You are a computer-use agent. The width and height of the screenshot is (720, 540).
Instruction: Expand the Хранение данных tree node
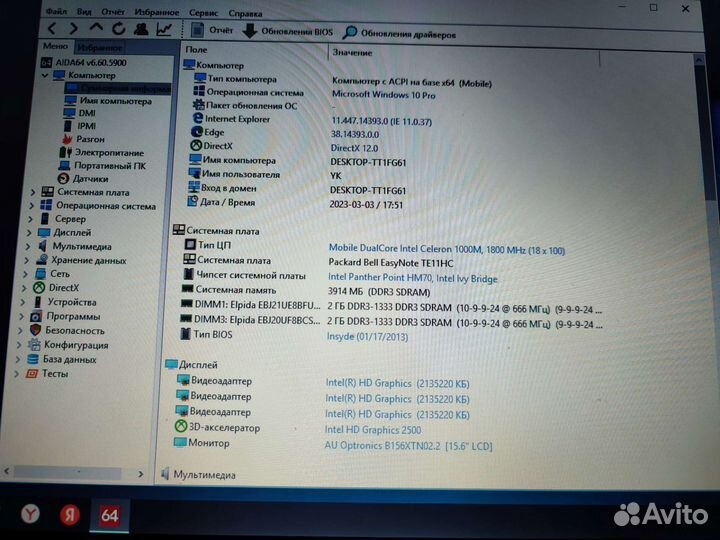point(26,260)
